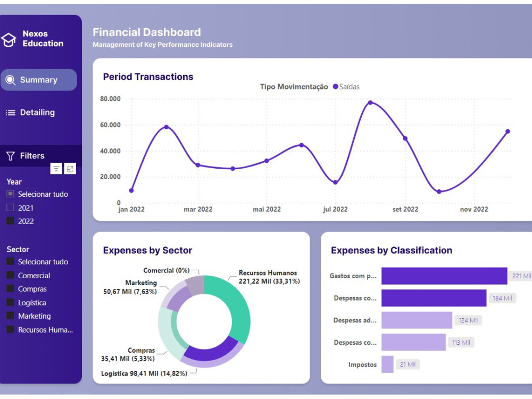Select the magnifying glass icon beside Summary
The image size is (532, 399).
11,79
